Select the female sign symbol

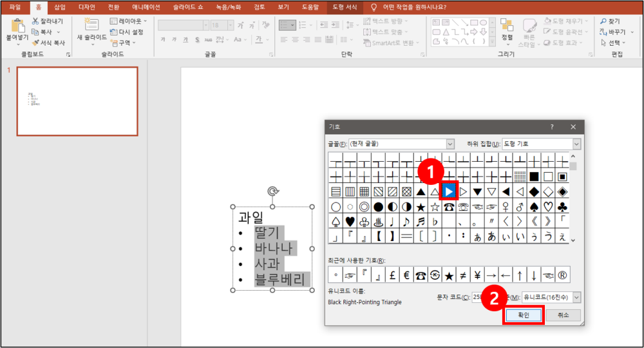pyautogui.click(x=506, y=207)
